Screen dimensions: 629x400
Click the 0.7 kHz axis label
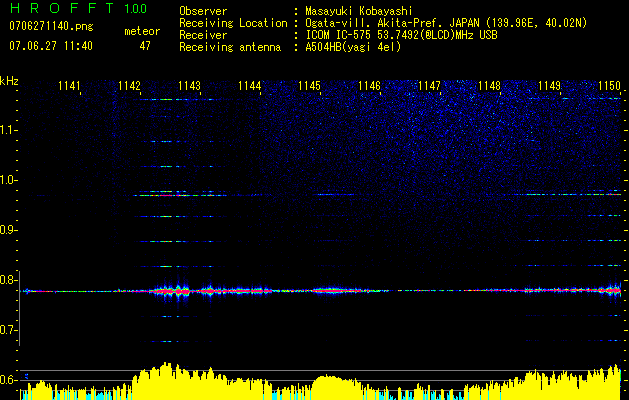point(8,330)
